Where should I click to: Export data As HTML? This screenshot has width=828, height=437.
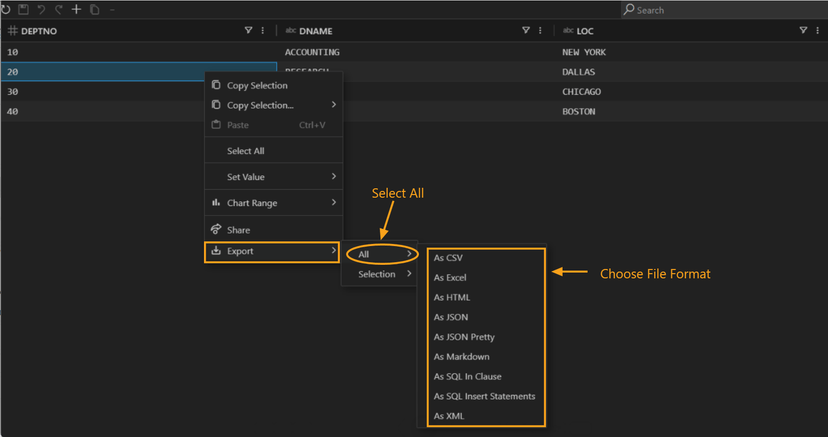tap(485, 297)
